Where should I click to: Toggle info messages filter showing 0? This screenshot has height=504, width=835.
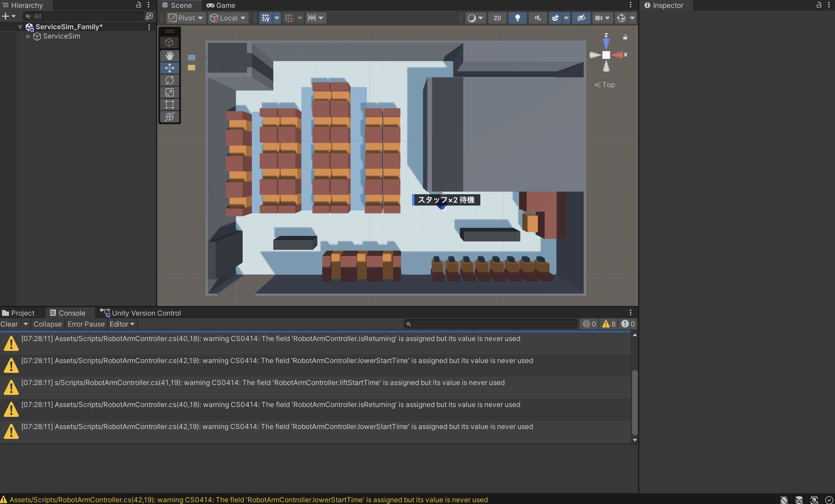(589, 324)
